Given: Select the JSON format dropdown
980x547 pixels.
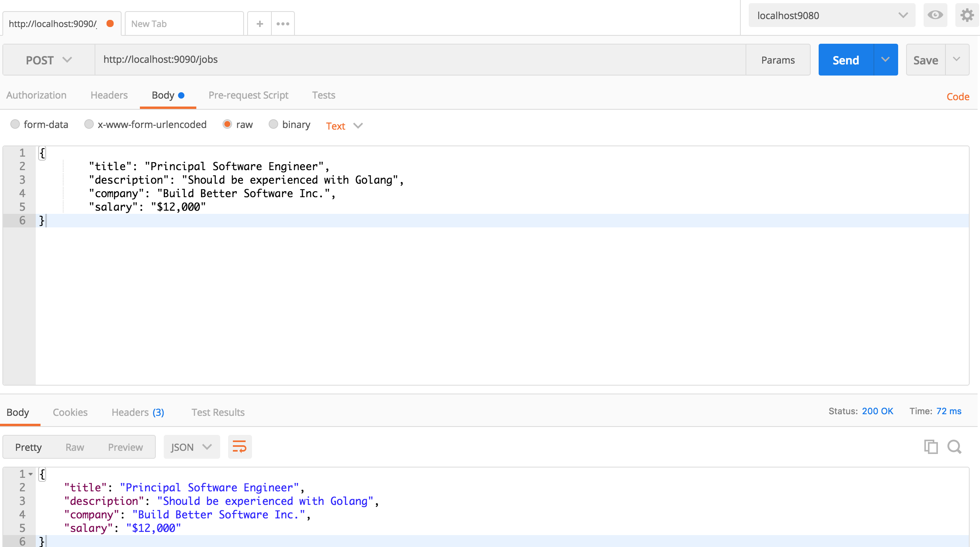Looking at the screenshot, I should [190, 447].
